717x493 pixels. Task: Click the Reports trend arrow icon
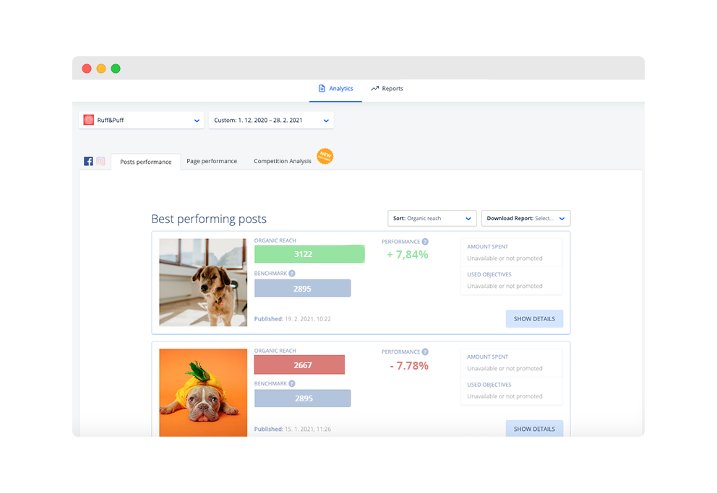pos(375,88)
